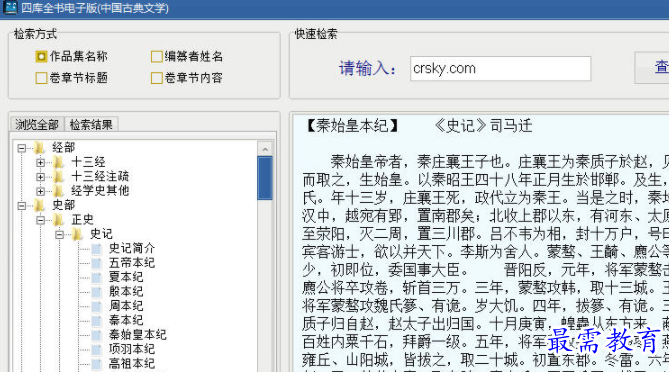This screenshot has height=372, width=669.
Task: Click the document icon beside 高祖本纪
Action: 96,363
